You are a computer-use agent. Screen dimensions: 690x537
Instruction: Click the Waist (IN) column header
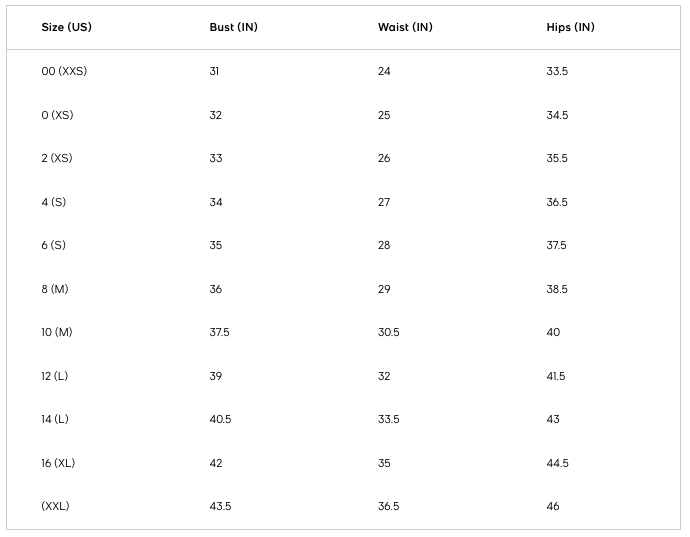(405, 27)
